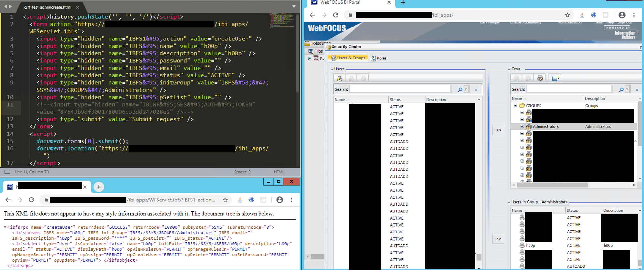Click the address bar ending in /ibi_apps/
The image size is (644, 270).
(459, 15)
